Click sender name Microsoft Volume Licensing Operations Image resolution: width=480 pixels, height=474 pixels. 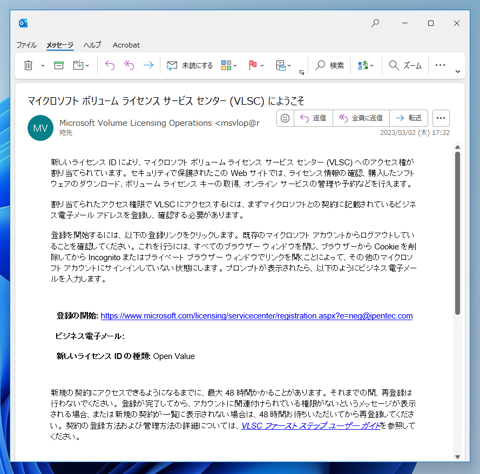point(135,123)
